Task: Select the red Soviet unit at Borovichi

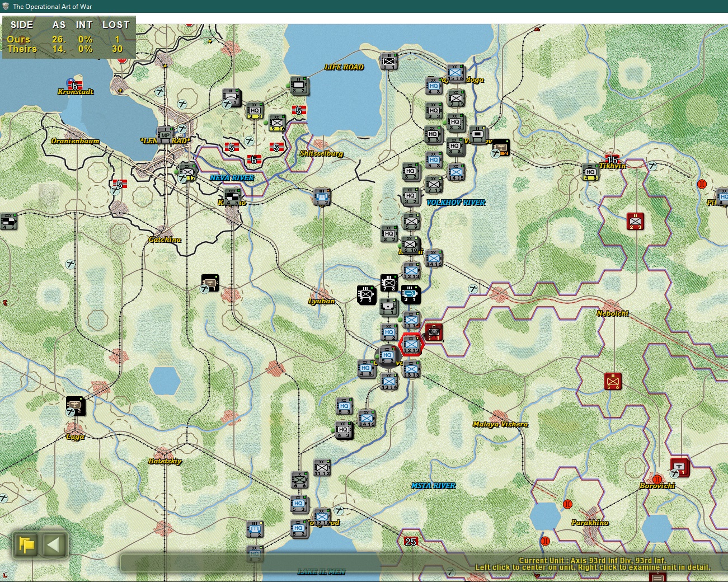Action: tap(679, 467)
